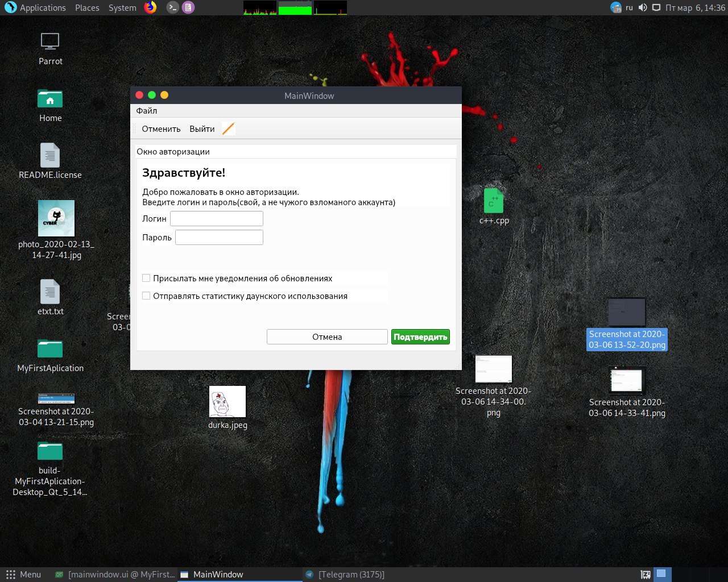The image size is (728, 582).
Task: Click the Выйти toolbar action
Action: click(x=202, y=129)
